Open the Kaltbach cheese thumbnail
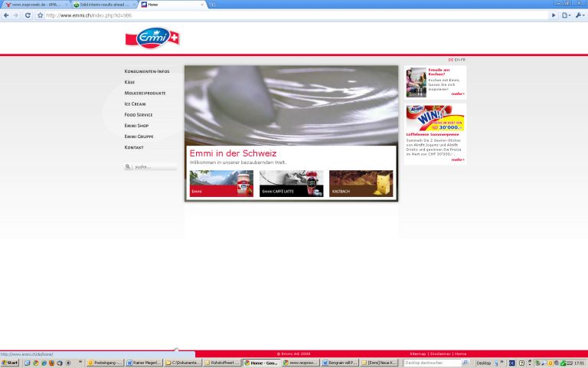The width and height of the screenshot is (588, 368). tap(361, 184)
